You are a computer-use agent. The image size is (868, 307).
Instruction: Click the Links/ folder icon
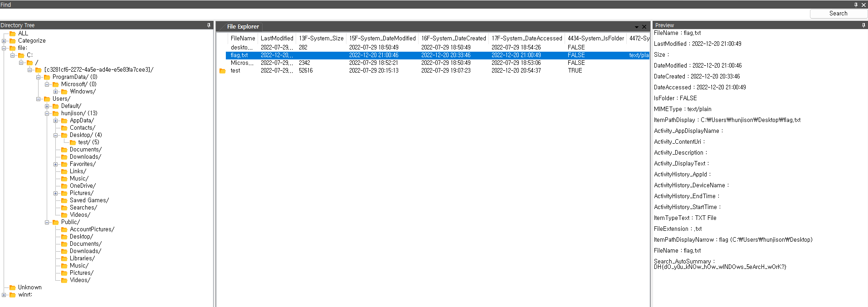coord(64,171)
